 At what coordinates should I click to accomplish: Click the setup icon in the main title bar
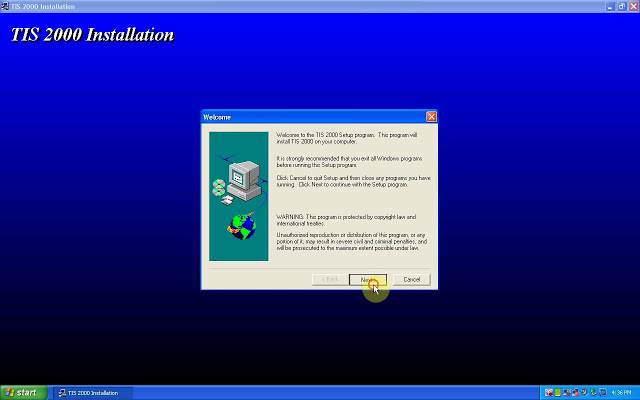point(4,6)
